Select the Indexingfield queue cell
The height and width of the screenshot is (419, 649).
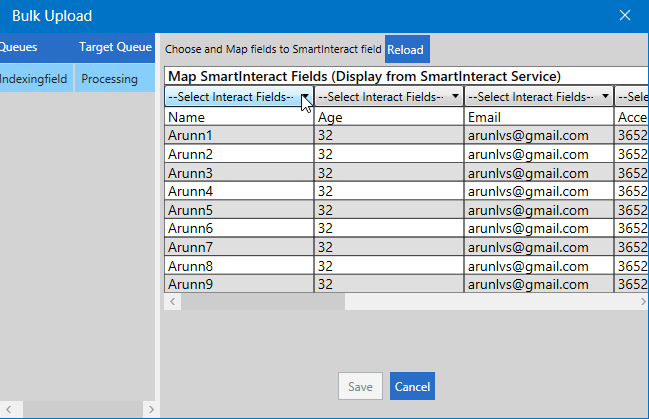pos(35,79)
